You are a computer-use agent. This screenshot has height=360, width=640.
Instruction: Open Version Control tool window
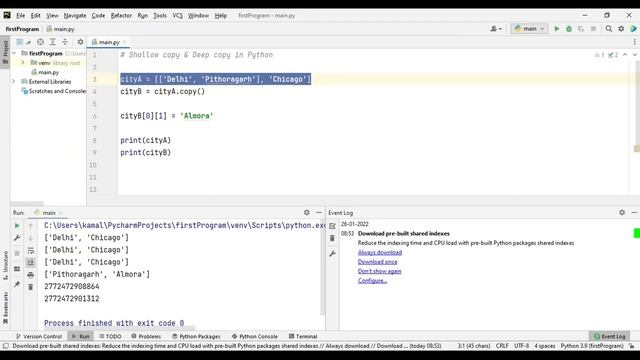39,336
